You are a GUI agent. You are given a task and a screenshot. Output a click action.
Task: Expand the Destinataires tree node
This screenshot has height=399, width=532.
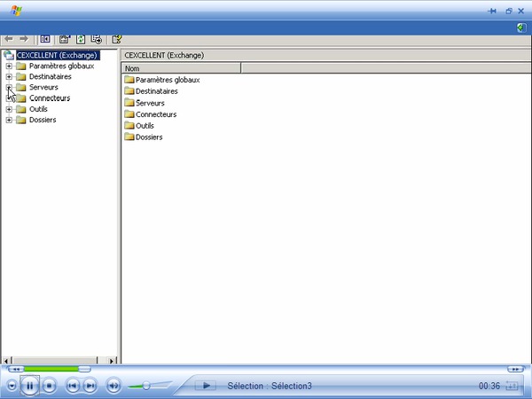coord(9,77)
